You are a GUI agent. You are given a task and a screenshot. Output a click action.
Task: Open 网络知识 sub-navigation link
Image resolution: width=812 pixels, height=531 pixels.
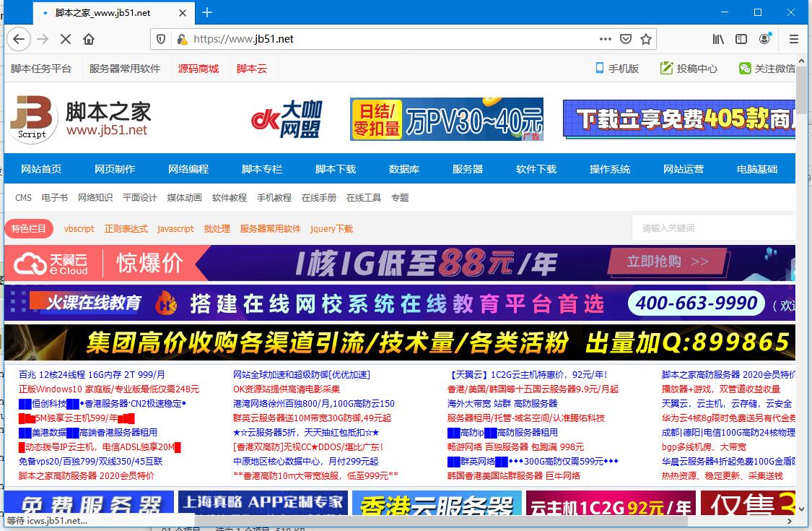[95, 197]
